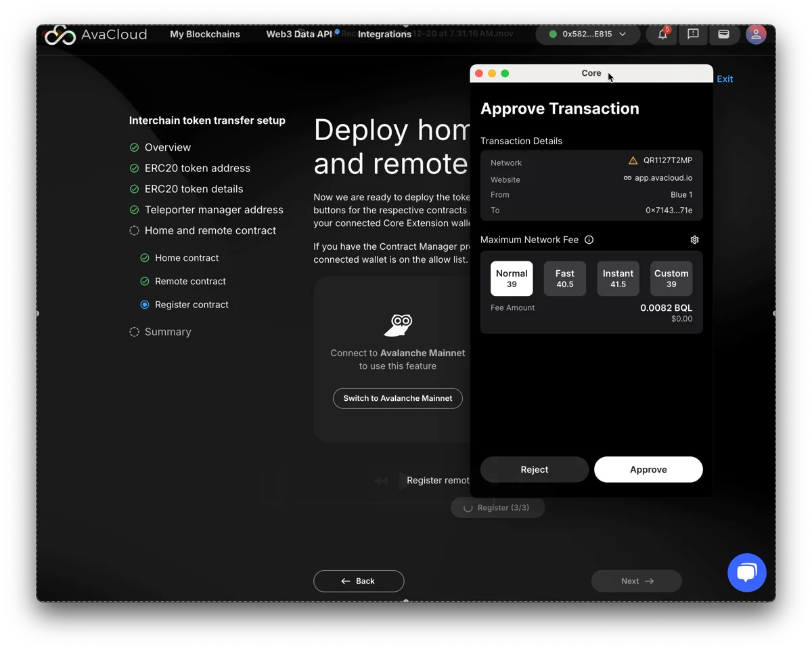Viewport: 812px width, 650px height.
Task: Click the Exit link
Action: pyautogui.click(x=725, y=79)
